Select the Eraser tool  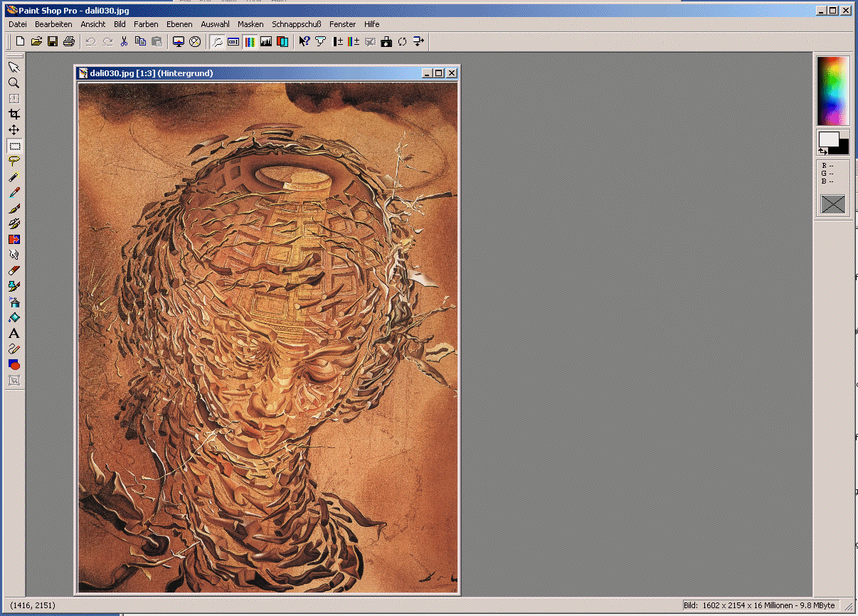[14, 270]
